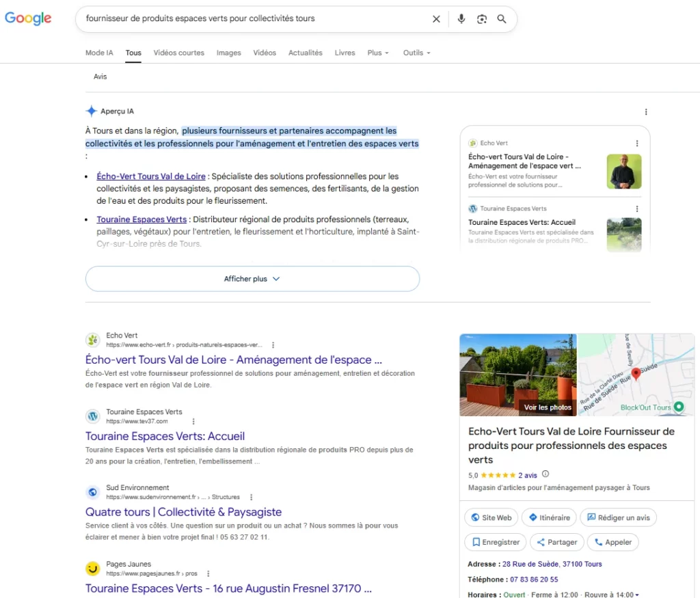Screen dimensions: 700x598
Task: Open Écho-Vert Tours Val de Loire AI overview link
Action: click(x=151, y=176)
